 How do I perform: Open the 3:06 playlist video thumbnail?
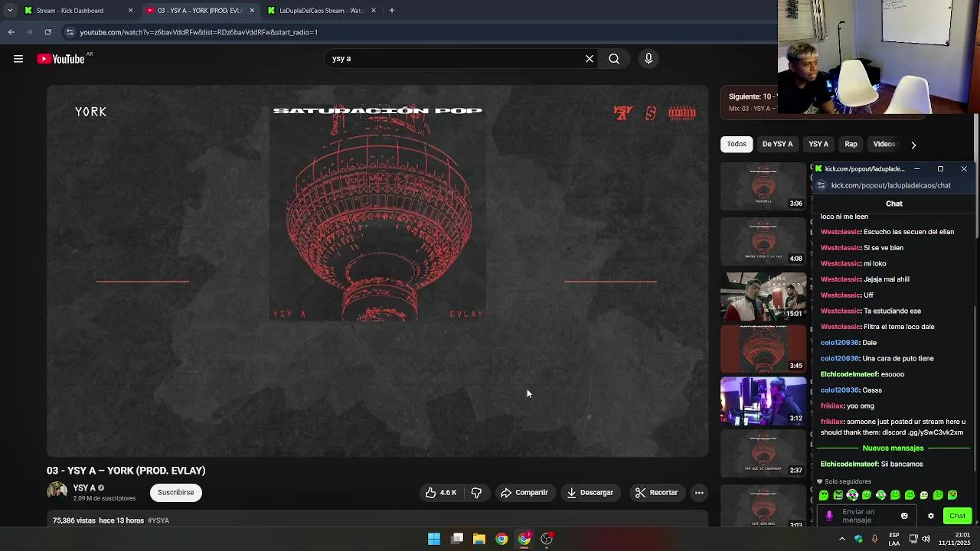763,187
